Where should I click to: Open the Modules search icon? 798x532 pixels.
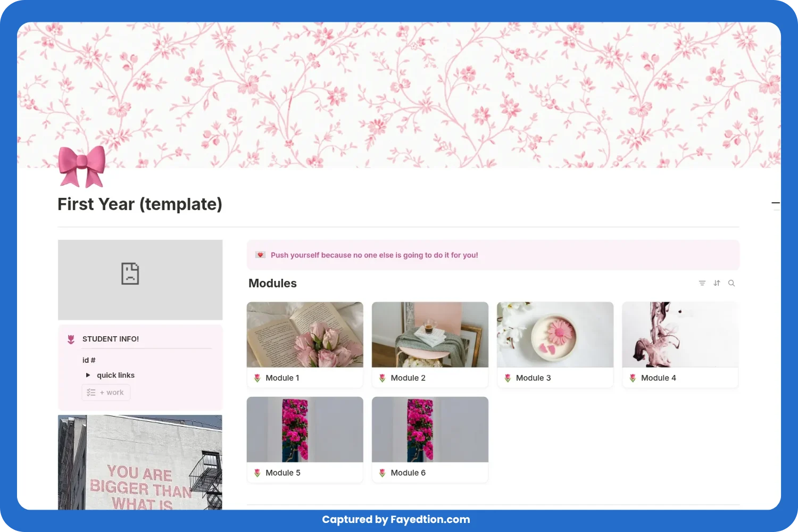(x=731, y=283)
